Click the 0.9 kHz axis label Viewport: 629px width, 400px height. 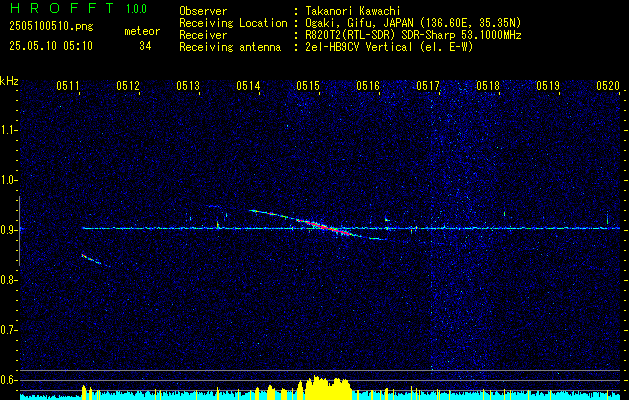9,230
